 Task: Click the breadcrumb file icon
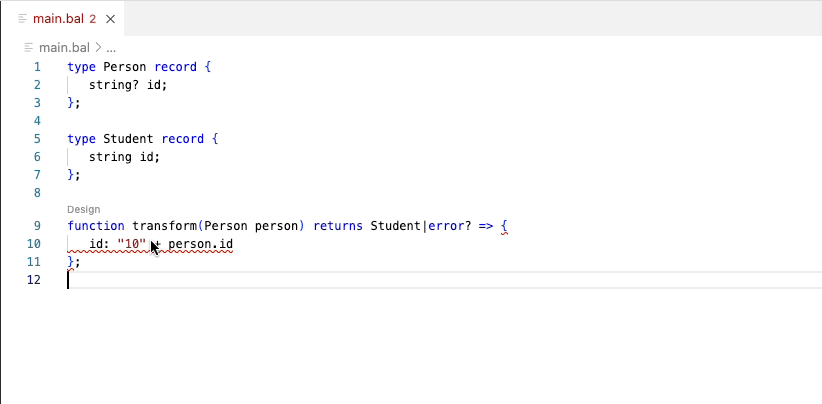coord(28,48)
